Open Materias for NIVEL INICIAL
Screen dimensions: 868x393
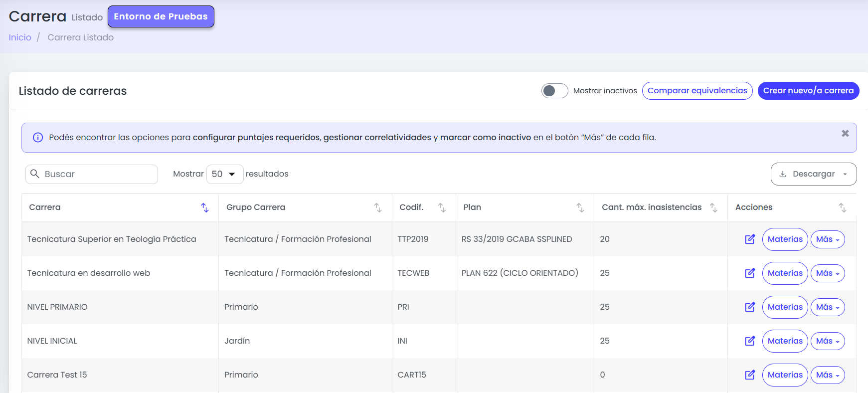pyautogui.click(x=785, y=341)
